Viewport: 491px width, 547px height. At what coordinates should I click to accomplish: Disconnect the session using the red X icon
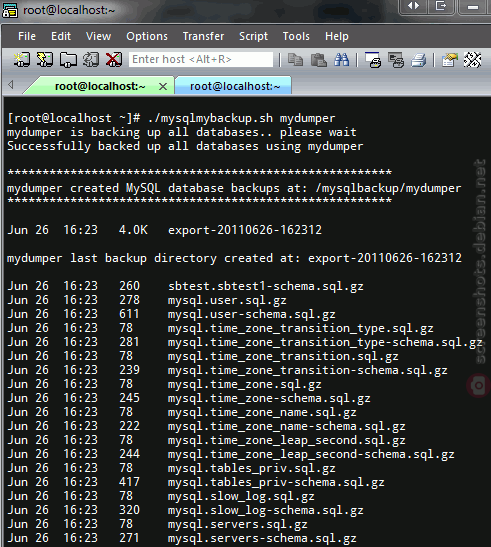point(114,60)
